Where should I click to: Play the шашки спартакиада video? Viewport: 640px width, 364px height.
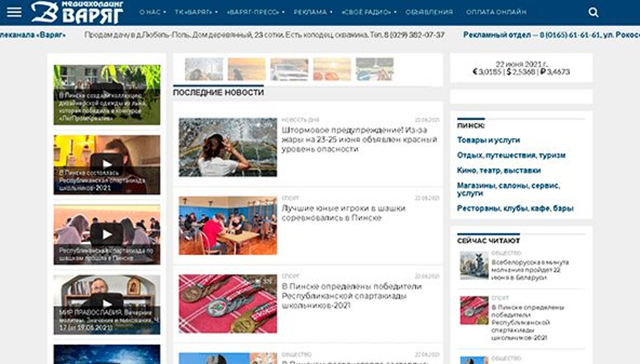(107, 234)
